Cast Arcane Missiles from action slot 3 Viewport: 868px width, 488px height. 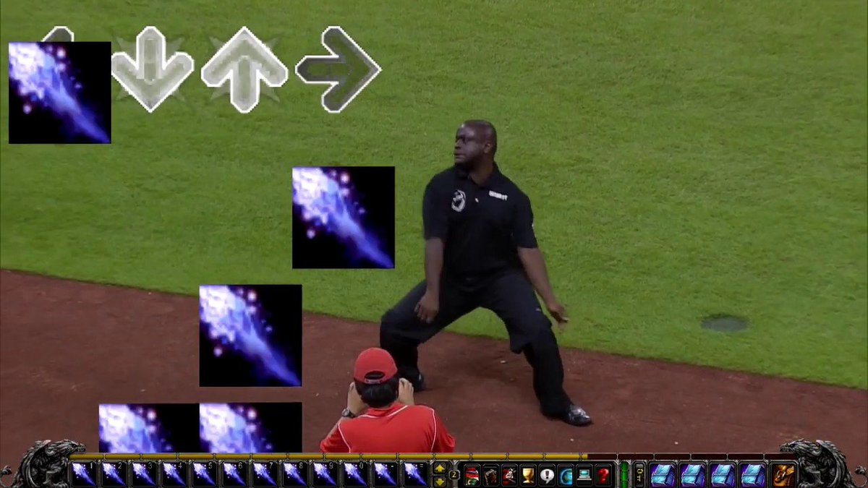[144, 474]
